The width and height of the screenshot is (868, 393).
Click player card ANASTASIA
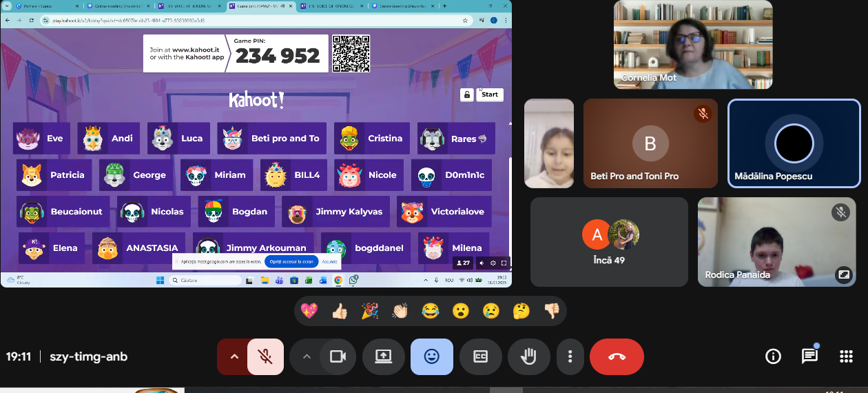[x=138, y=248]
